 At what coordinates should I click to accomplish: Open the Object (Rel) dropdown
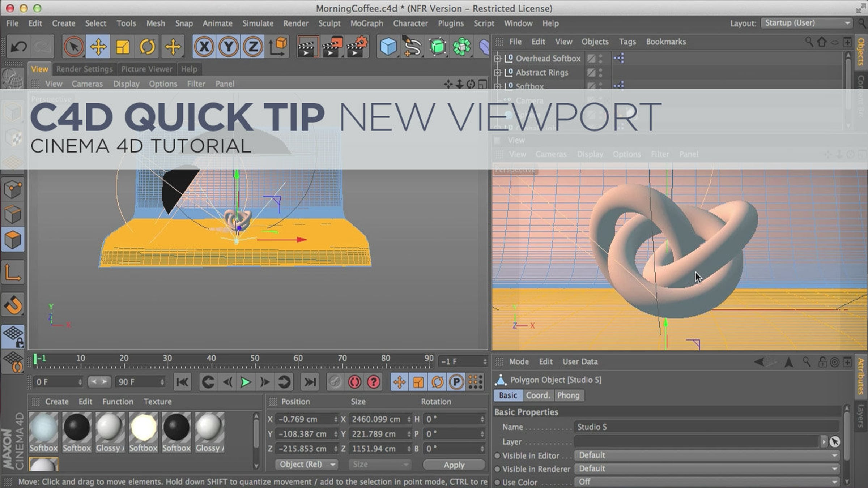point(307,465)
